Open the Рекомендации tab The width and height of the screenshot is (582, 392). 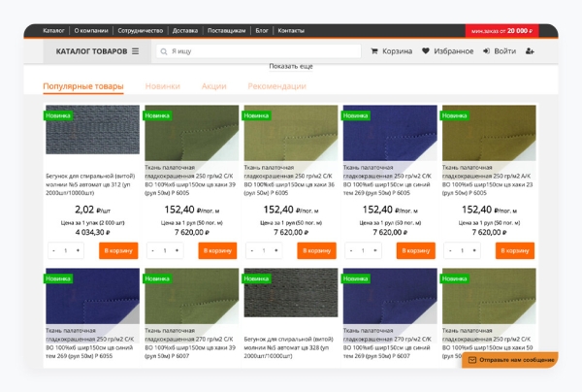click(276, 86)
